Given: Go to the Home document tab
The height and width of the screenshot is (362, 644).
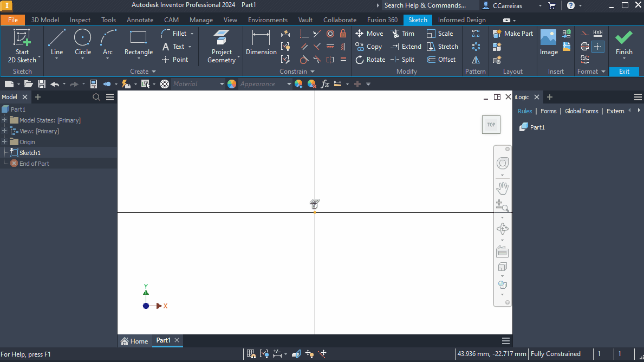Looking at the screenshot, I should (x=134, y=341).
